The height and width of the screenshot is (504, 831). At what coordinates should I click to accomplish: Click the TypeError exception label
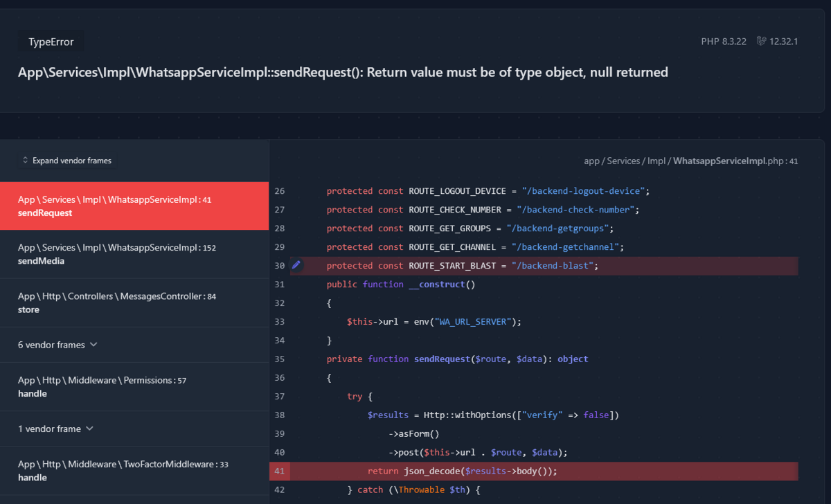pos(51,42)
